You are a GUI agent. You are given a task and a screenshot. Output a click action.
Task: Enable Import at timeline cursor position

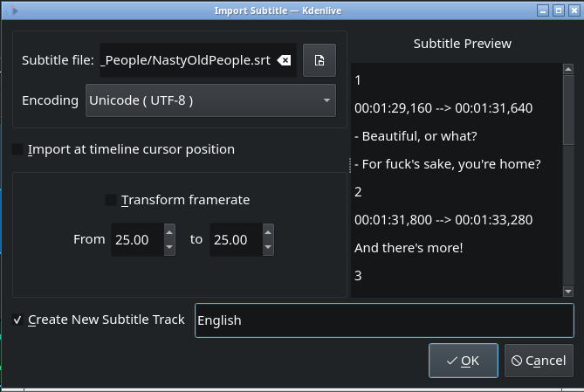point(18,149)
